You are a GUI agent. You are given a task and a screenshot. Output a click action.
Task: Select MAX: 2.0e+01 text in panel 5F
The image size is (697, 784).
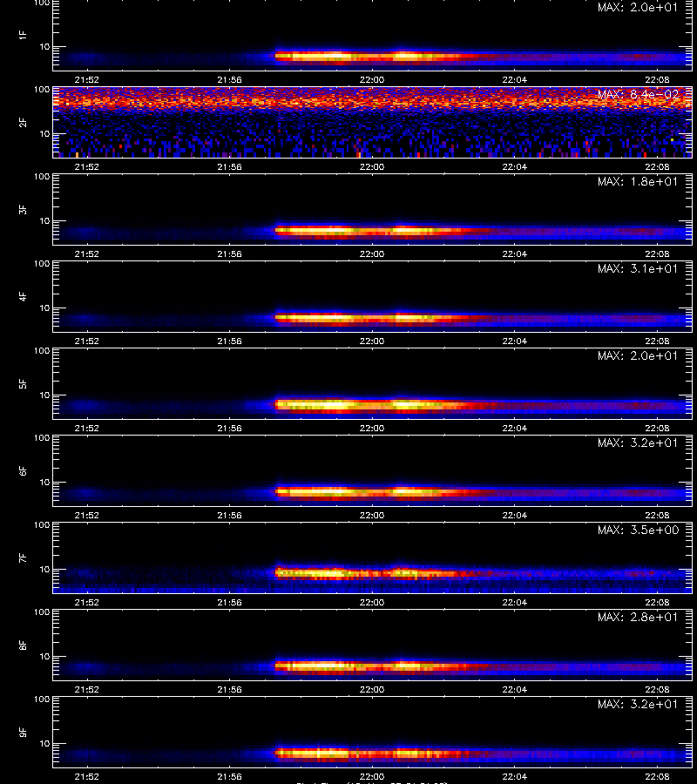pyautogui.click(x=638, y=355)
